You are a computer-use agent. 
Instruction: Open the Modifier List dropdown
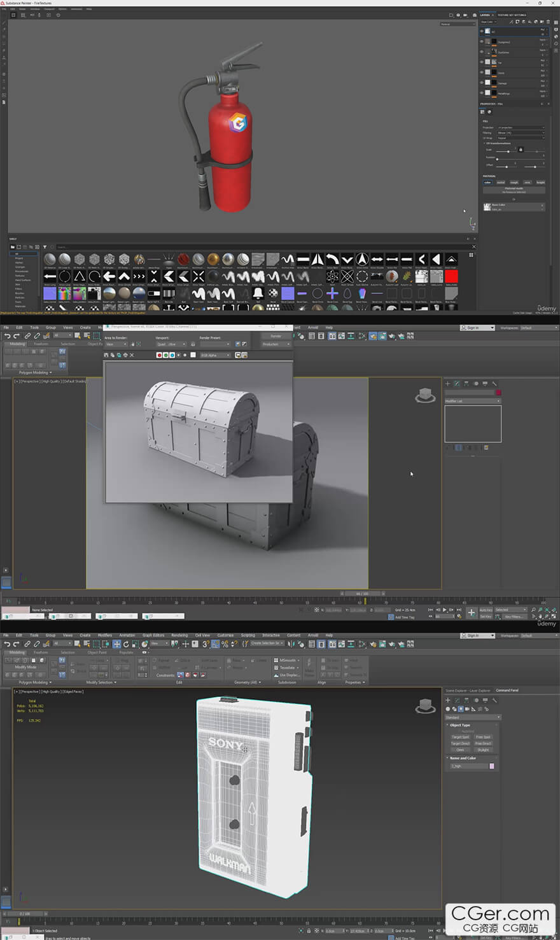point(473,401)
